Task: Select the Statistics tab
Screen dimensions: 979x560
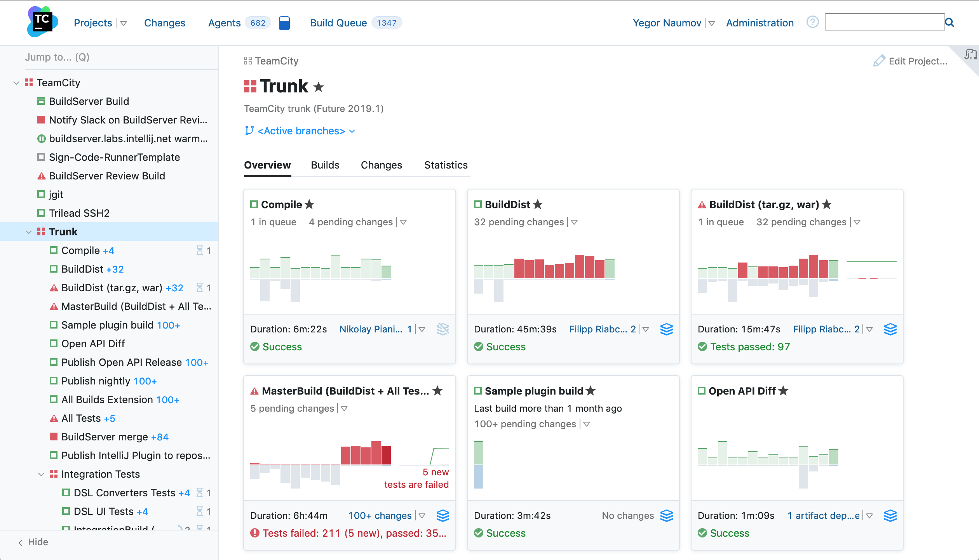Action: point(446,164)
